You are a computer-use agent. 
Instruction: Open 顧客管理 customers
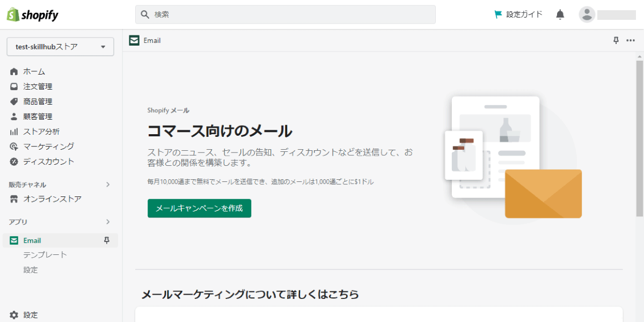(38, 116)
